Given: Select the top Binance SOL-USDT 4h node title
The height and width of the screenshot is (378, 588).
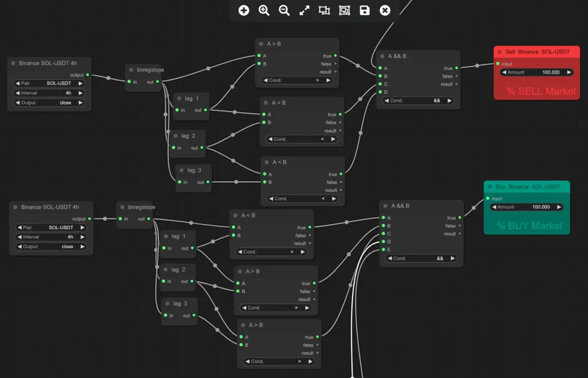Looking at the screenshot, I should (48, 63).
